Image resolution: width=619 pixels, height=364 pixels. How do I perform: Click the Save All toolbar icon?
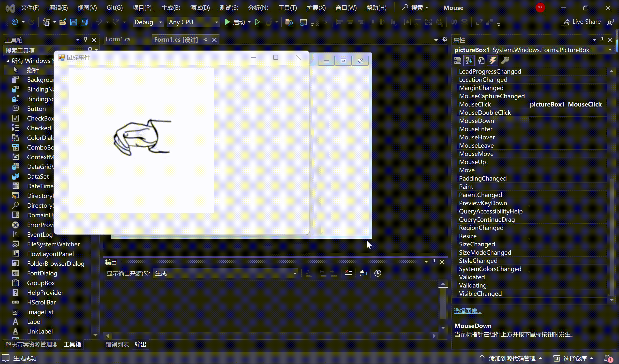coord(84,22)
